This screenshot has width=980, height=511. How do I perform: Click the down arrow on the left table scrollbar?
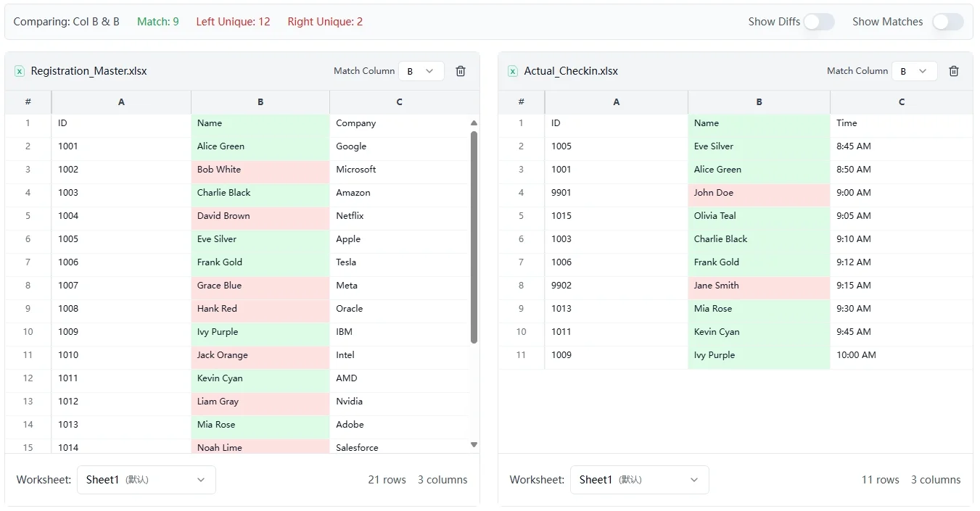click(474, 444)
